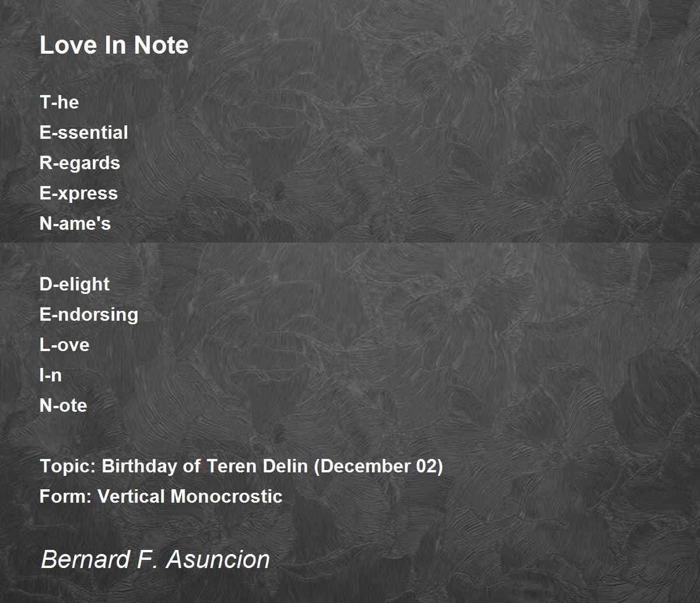Click the surname Asuncion in the signature
The height and width of the screenshot is (603, 700).
(218, 559)
